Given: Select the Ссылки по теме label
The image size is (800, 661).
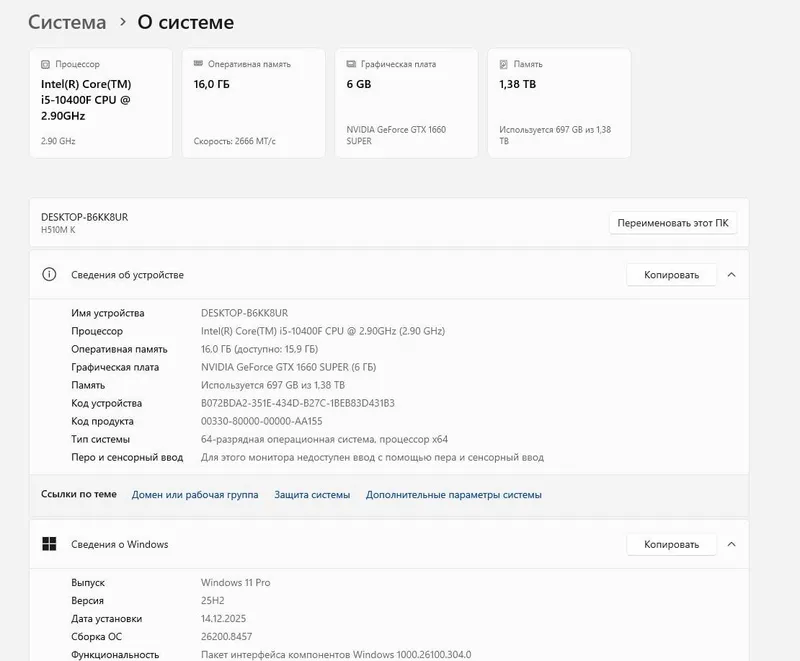Looking at the screenshot, I should tap(79, 494).
